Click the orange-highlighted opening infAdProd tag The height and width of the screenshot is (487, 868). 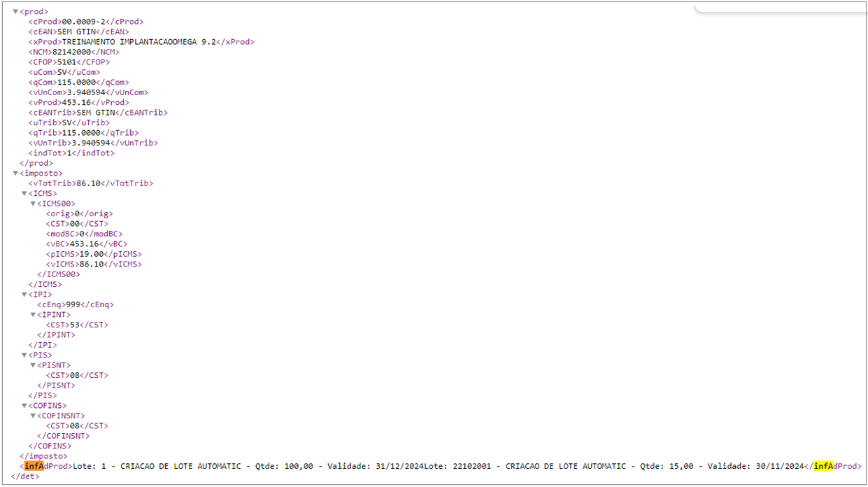click(x=46, y=467)
